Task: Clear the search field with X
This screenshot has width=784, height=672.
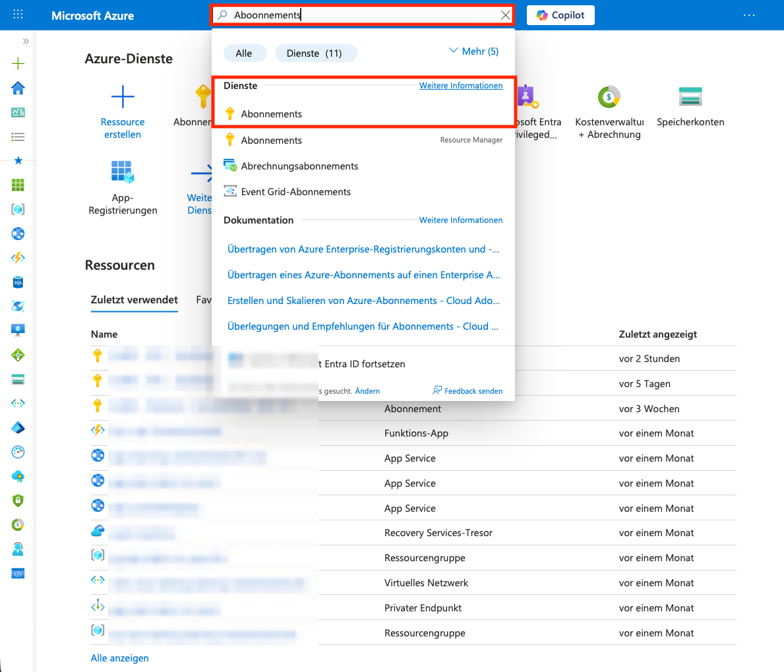Action: pos(505,15)
